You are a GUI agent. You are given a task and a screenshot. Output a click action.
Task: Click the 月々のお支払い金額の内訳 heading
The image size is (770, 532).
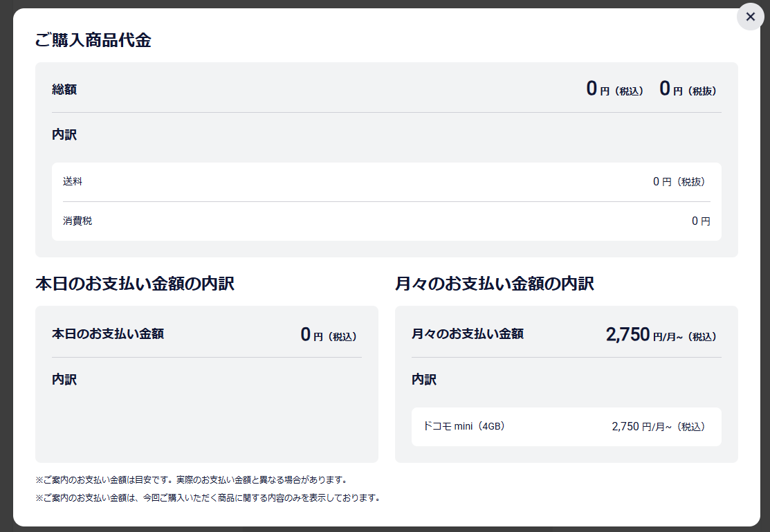click(495, 284)
